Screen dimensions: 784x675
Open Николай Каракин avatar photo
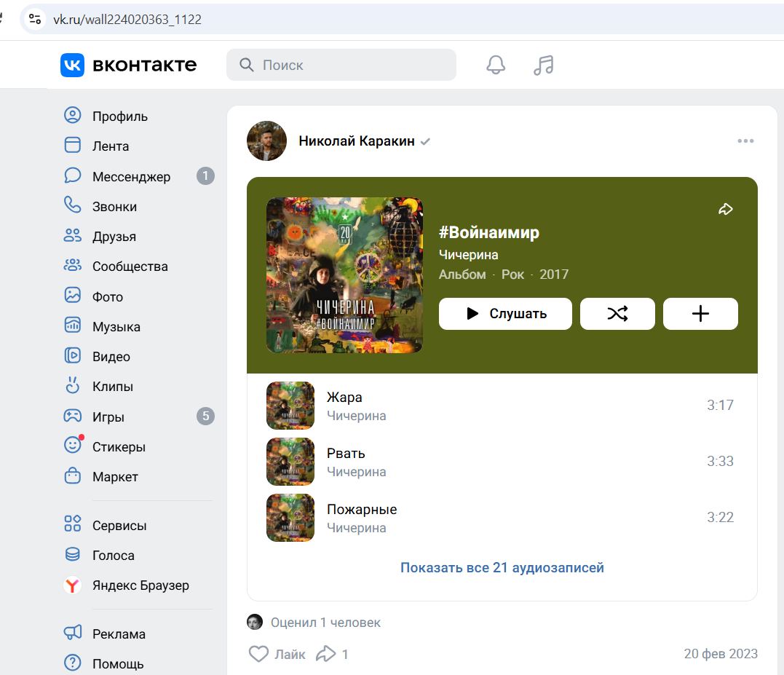[x=266, y=141]
